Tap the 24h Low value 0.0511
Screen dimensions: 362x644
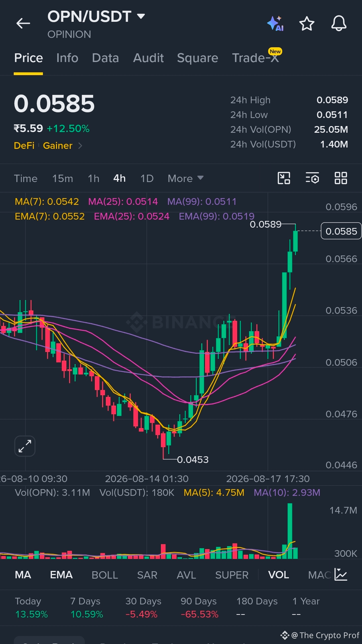tap(332, 115)
